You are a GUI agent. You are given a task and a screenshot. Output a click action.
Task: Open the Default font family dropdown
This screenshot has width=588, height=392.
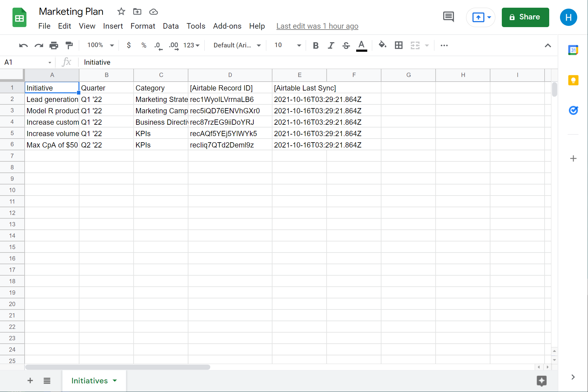[x=237, y=45]
